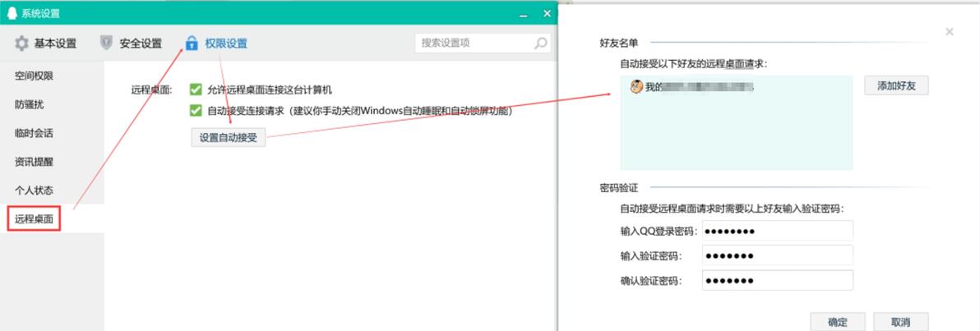The width and height of the screenshot is (980, 331).
Task: Click the 确定 button
Action: pos(838,322)
